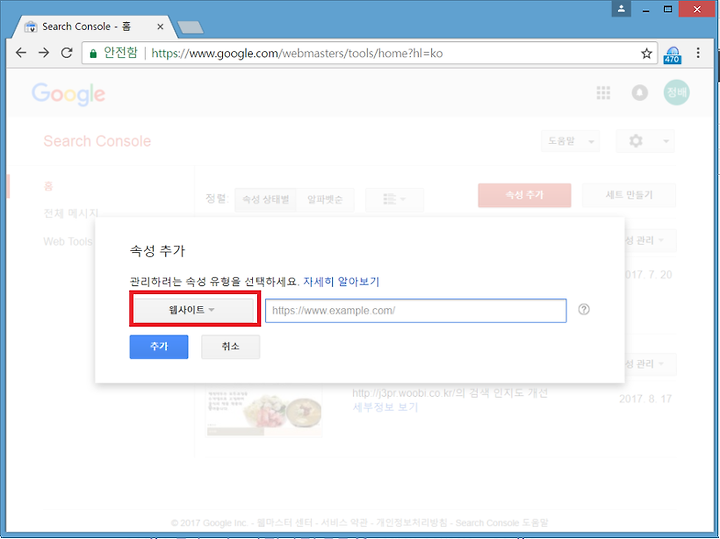Viewport: 720px width, 539px height.
Task: Open the Google apps grid icon
Action: pos(603,93)
